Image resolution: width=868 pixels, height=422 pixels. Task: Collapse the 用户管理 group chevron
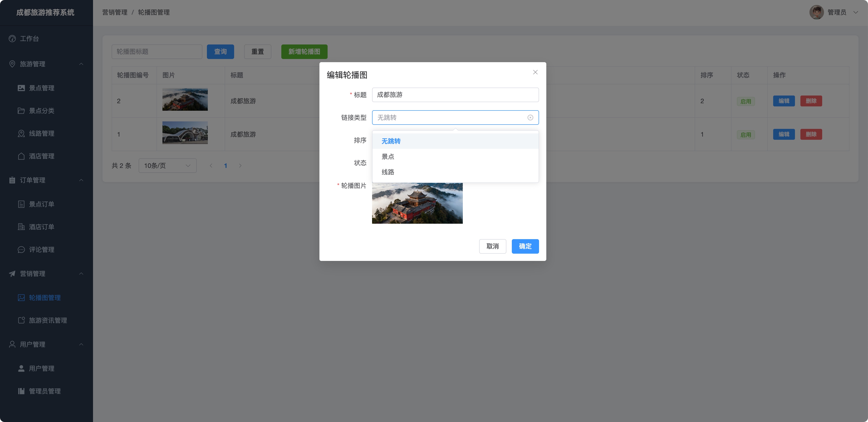(x=81, y=344)
